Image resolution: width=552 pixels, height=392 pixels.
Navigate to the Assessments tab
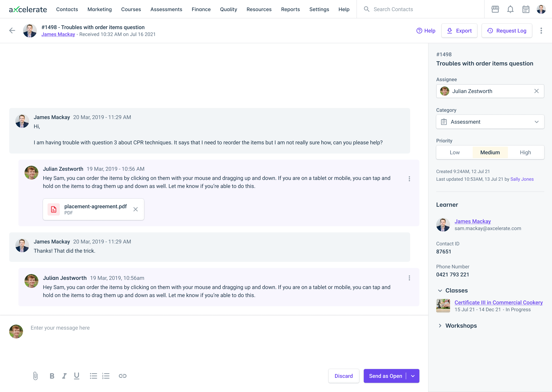[x=166, y=9]
